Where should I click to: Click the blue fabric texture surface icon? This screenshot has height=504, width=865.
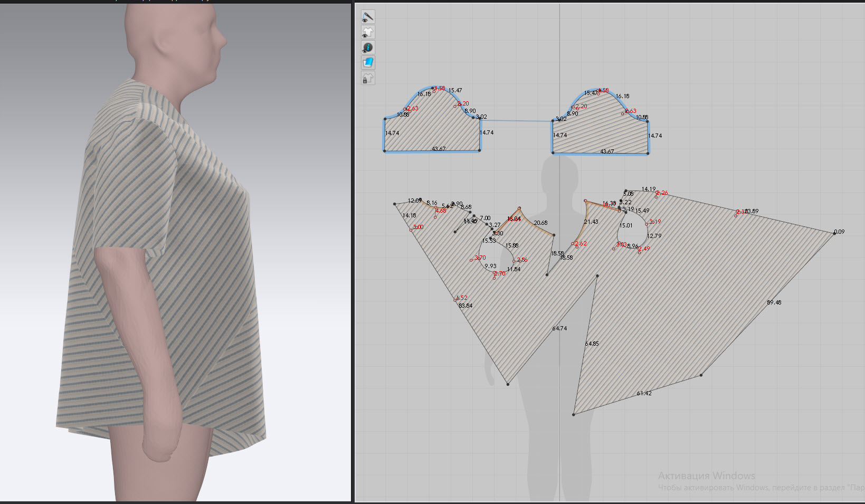pyautogui.click(x=368, y=63)
